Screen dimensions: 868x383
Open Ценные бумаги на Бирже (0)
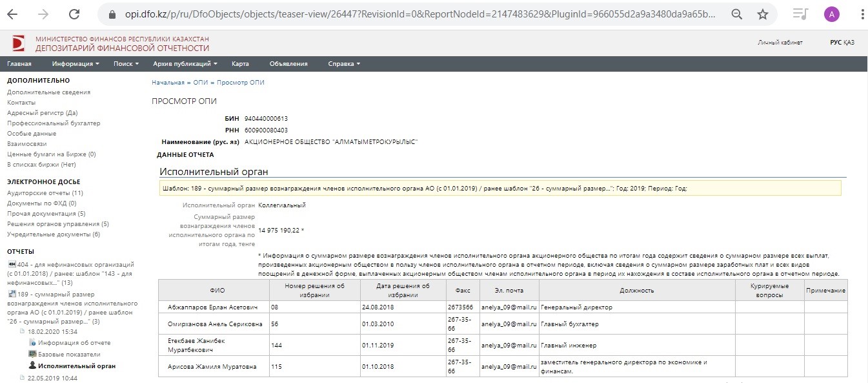coord(51,154)
